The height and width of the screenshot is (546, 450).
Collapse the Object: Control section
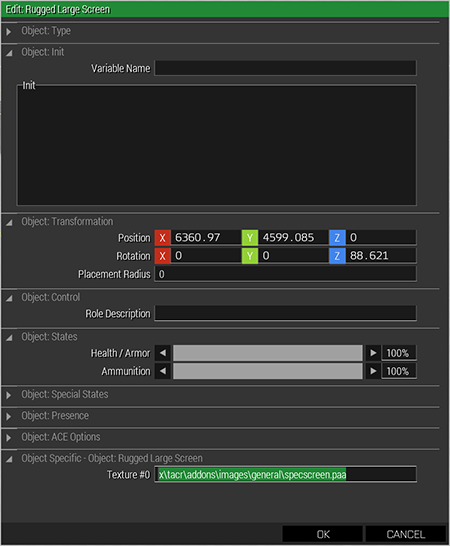point(9,298)
